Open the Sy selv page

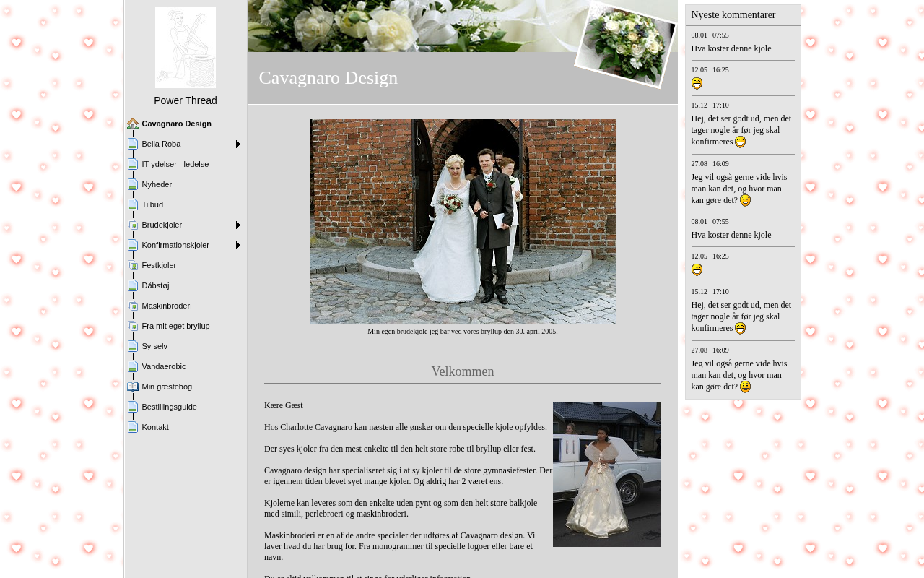coord(154,346)
